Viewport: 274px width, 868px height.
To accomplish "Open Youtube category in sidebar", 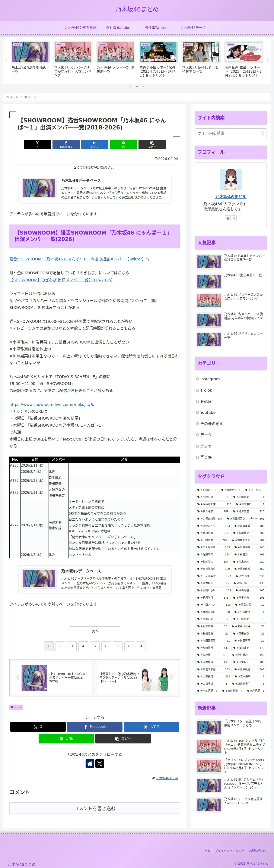I will pos(231,413).
